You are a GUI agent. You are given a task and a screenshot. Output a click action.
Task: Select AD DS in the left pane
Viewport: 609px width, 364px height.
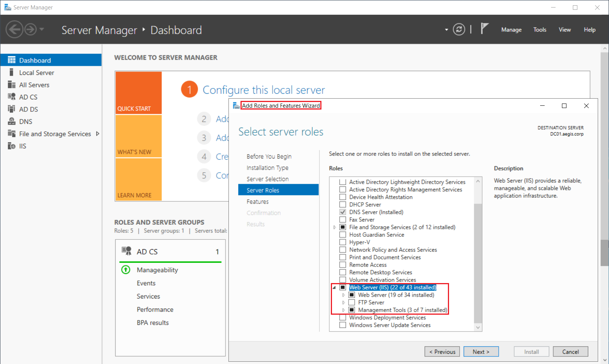[28, 109]
